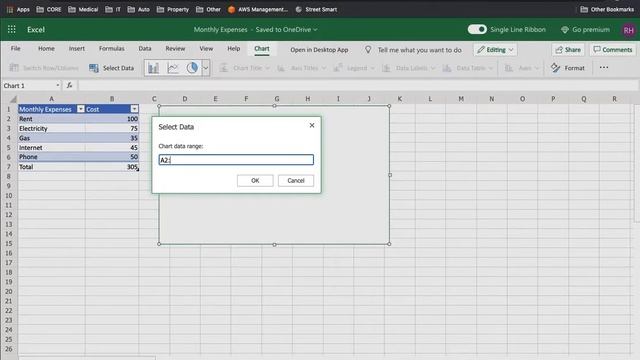Switch to the Review tab
640x360 pixels.
[175, 49]
